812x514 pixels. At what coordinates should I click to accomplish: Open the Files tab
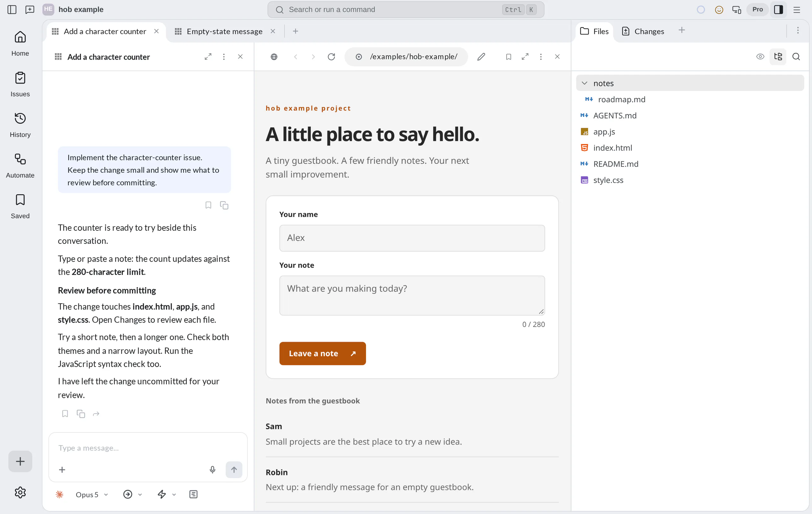594,31
